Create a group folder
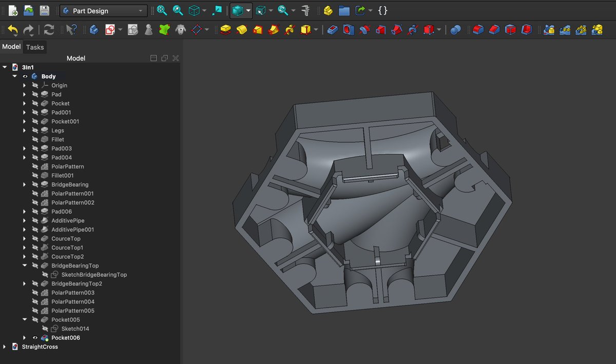The image size is (616, 364). tap(344, 10)
